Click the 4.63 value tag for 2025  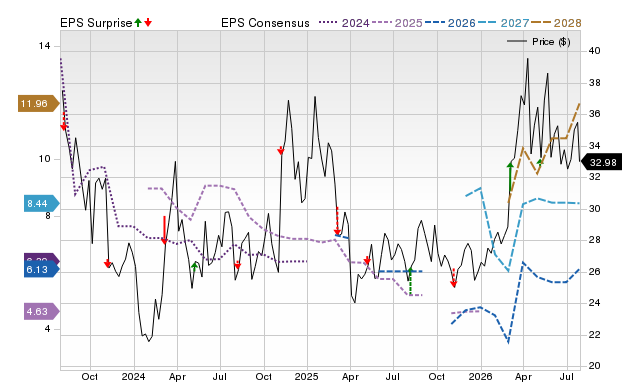tap(42, 312)
